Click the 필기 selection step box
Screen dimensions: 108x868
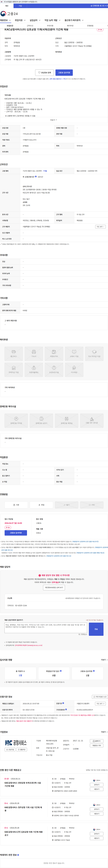pos(67,505)
